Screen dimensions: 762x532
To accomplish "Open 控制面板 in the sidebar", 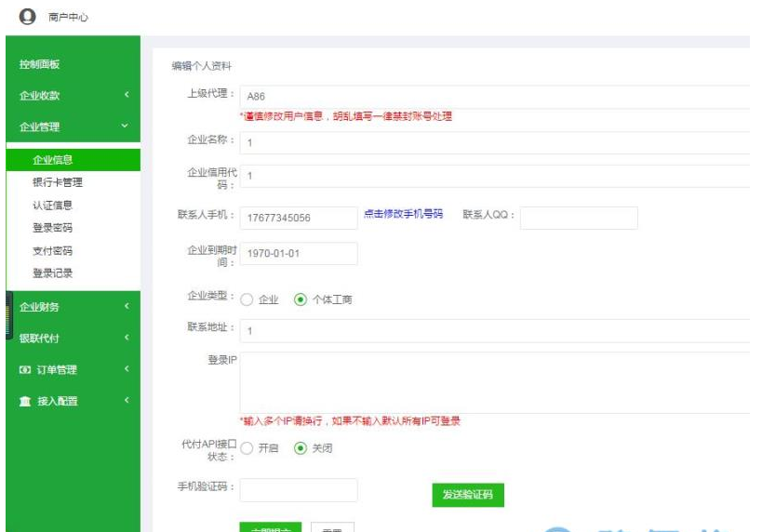I will [41, 64].
